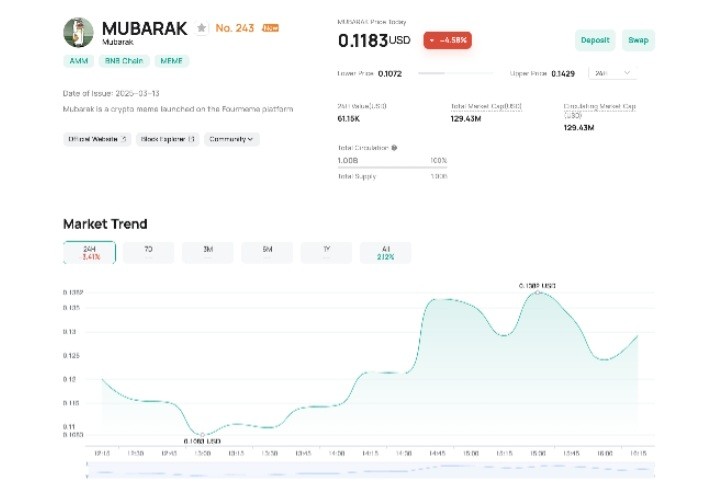The image size is (720, 504).
Task: Click the star favorite icon next to MUBARAK
Action: 202,28
